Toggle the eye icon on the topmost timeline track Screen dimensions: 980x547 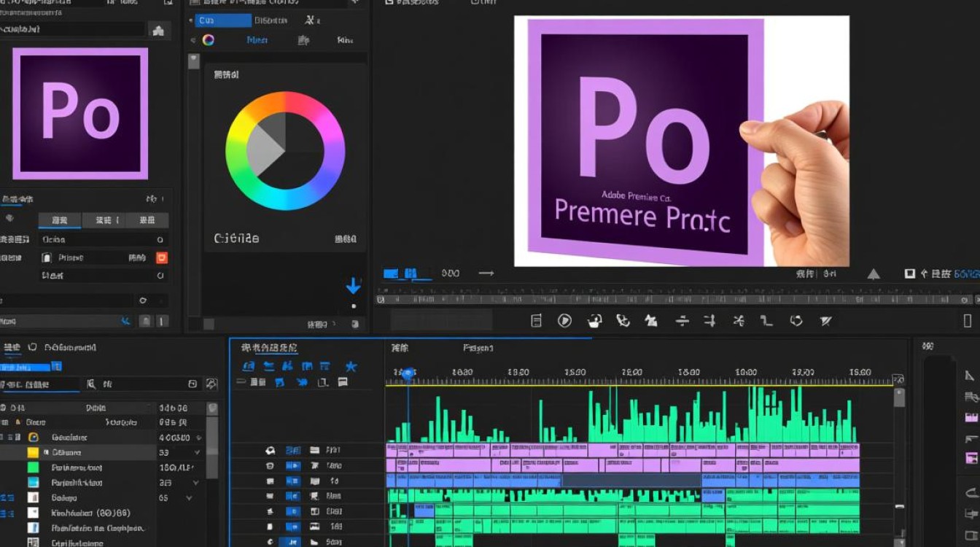click(270, 450)
